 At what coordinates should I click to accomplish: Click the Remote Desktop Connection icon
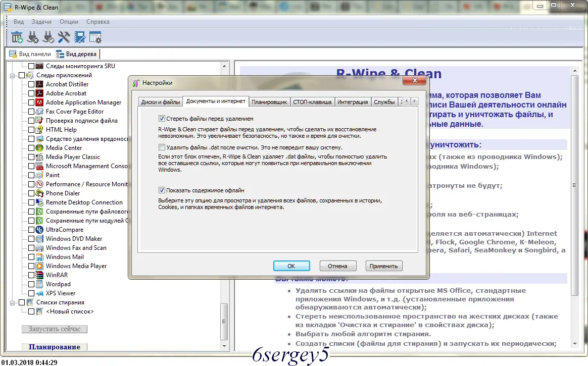tap(39, 202)
